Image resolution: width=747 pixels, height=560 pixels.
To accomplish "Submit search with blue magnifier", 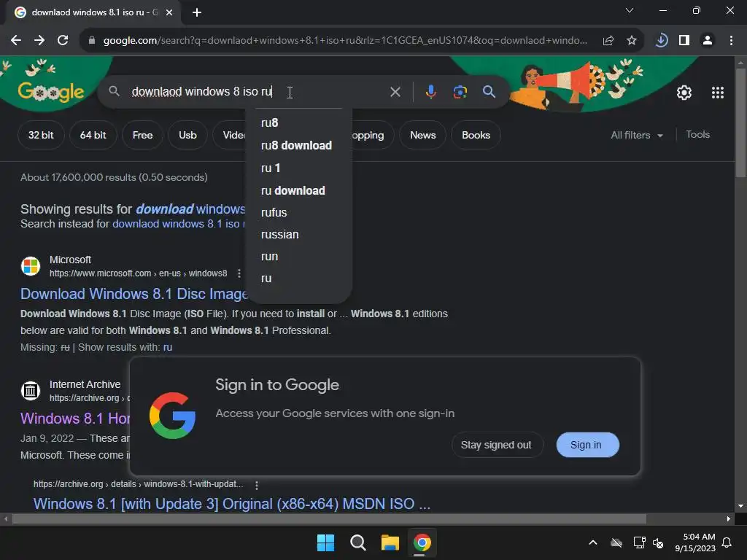I will (489, 91).
